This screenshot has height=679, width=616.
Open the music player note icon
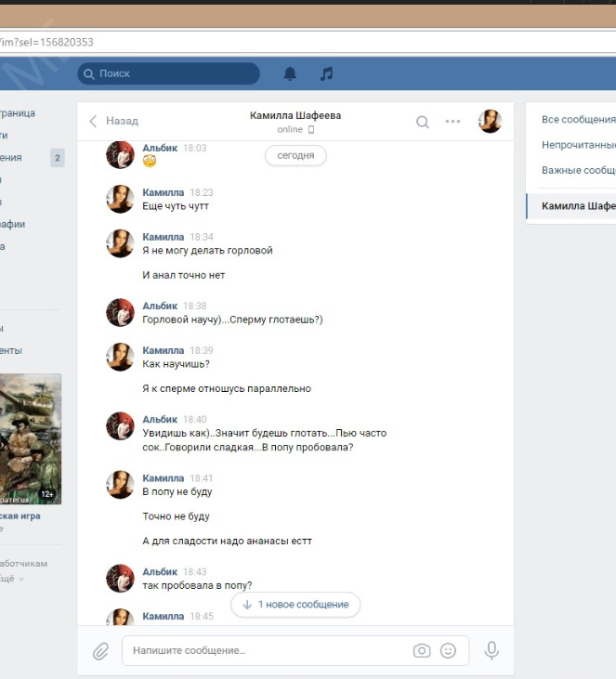click(326, 73)
